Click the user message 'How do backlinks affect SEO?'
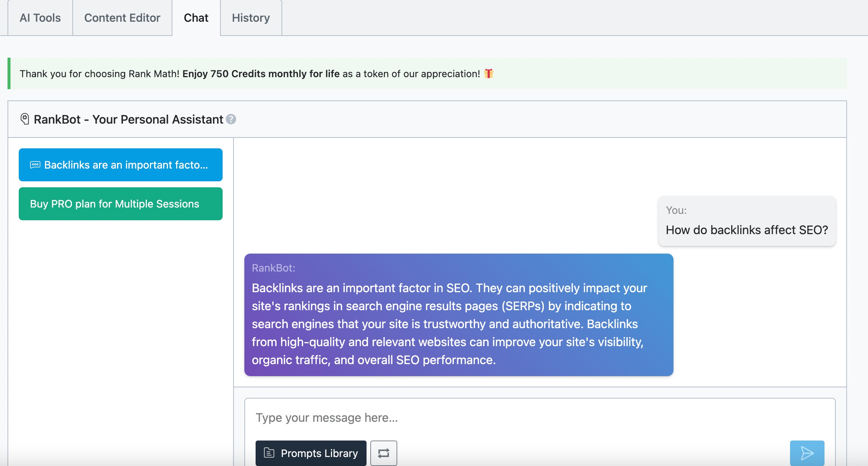 [x=747, y=221]
